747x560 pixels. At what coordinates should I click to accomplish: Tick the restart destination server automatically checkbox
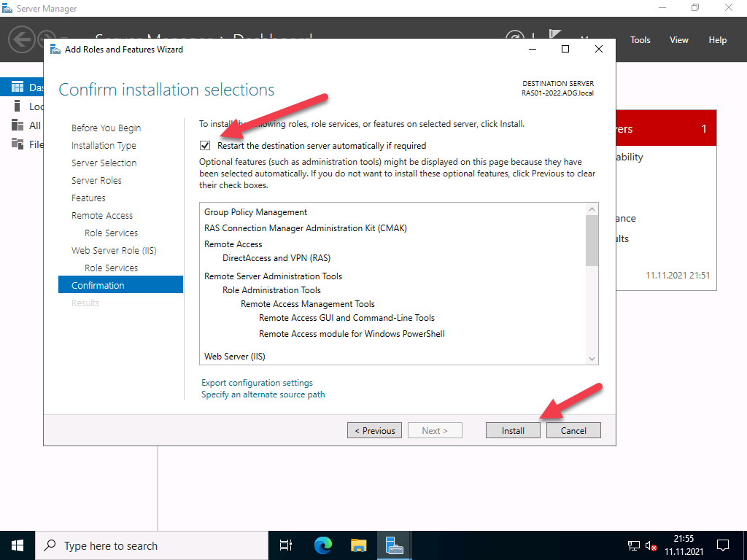click(x=205, y=146)
